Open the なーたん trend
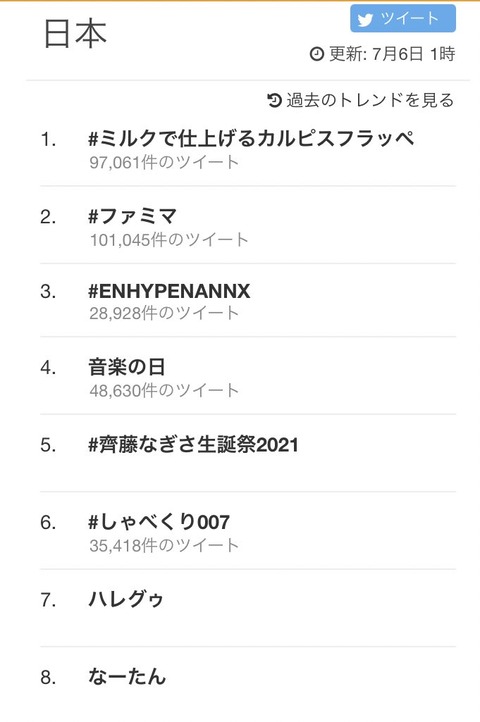480x722 pixels. [127, 676]
